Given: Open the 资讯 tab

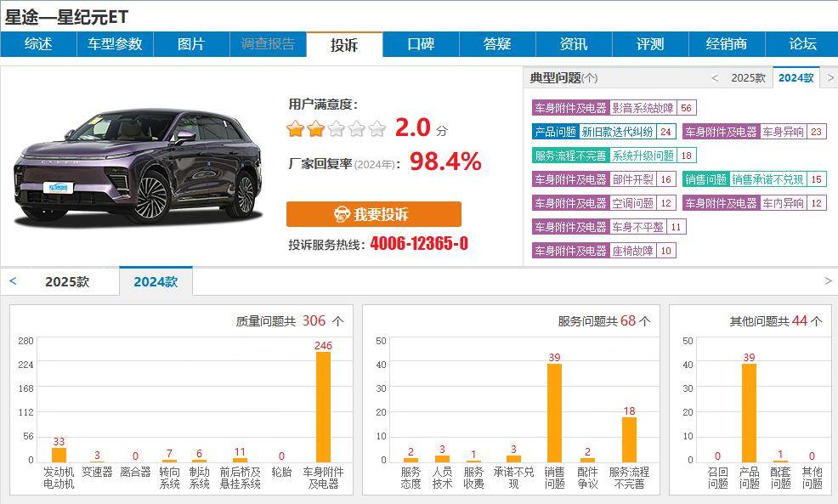Looking at the screenshot, I should point(574,44).
